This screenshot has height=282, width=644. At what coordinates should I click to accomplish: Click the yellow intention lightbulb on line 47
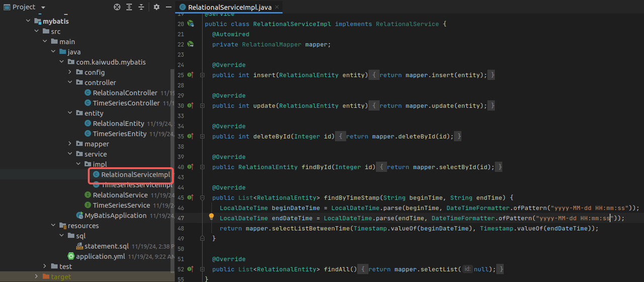211,218
